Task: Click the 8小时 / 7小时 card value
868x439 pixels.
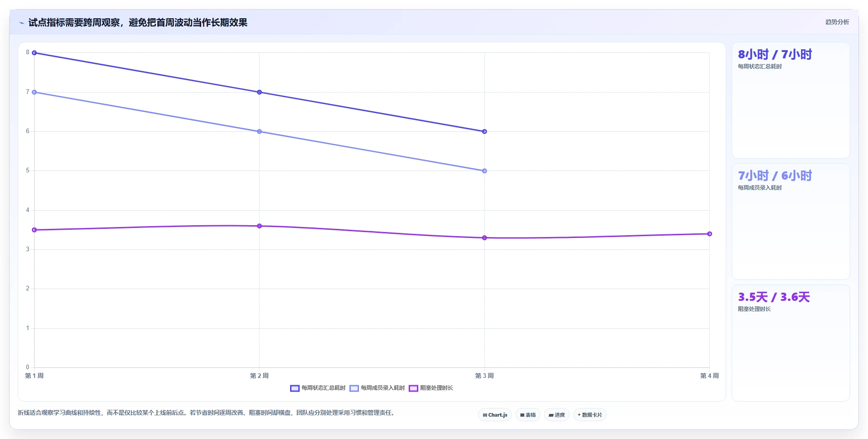Action: 775,55
